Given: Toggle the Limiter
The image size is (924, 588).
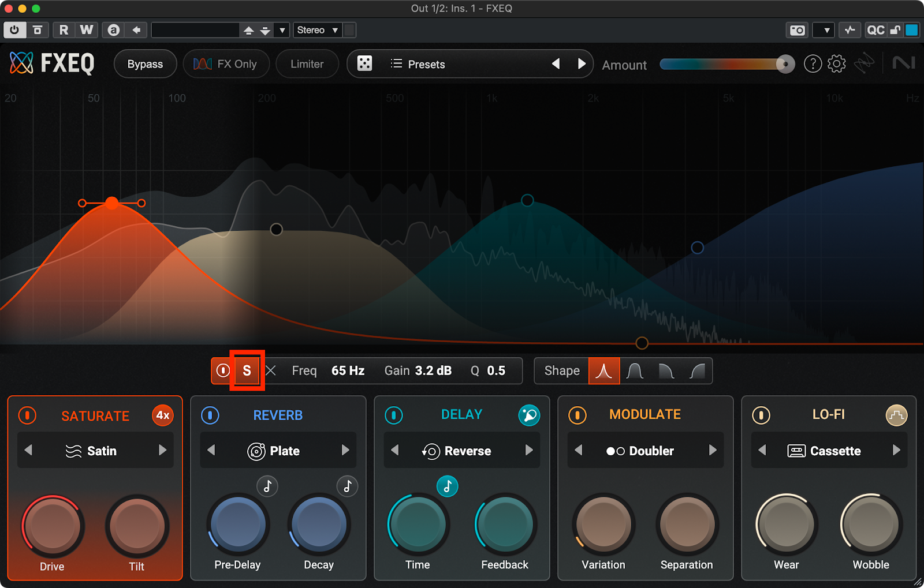Looking at the screenshot, I should pyautogui.click(x=307, y=64).
